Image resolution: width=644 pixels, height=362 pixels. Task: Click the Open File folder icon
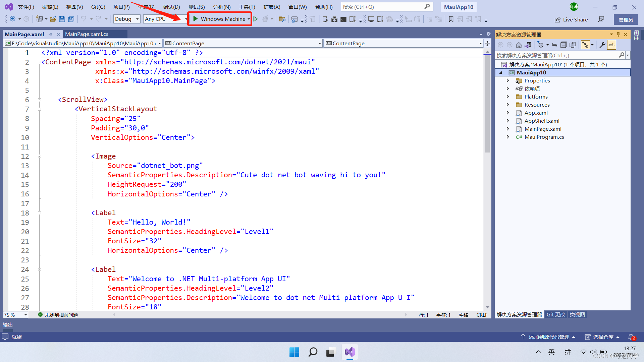pos(53,19)
